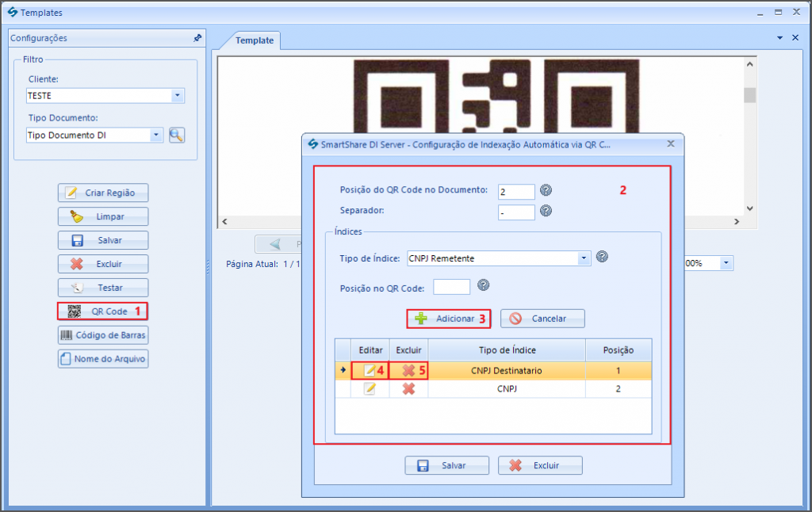812x512 pixels.
Task: Edit the CNPJ Destinatario row
Action: [x=370, y=371]
